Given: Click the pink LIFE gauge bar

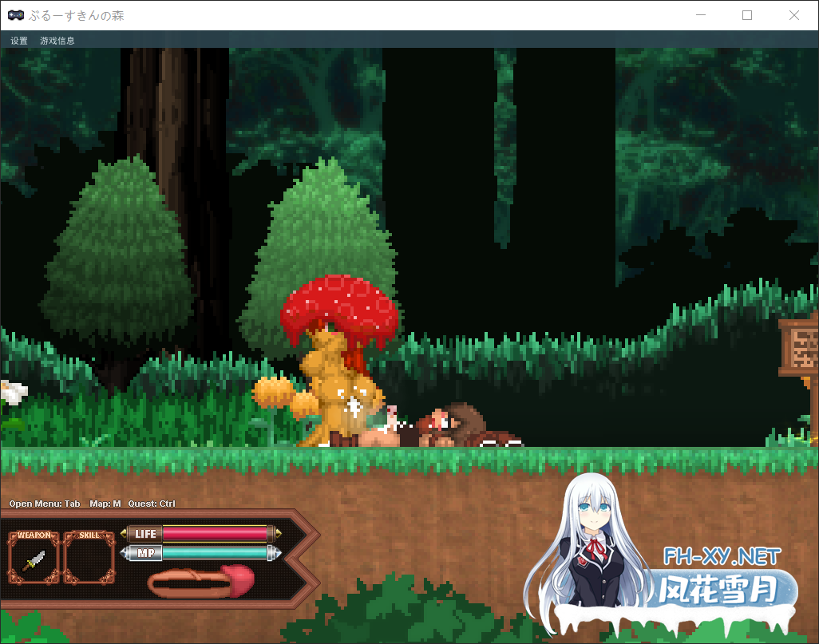Looking at the screenshot, I should click(x=216, y=532).
